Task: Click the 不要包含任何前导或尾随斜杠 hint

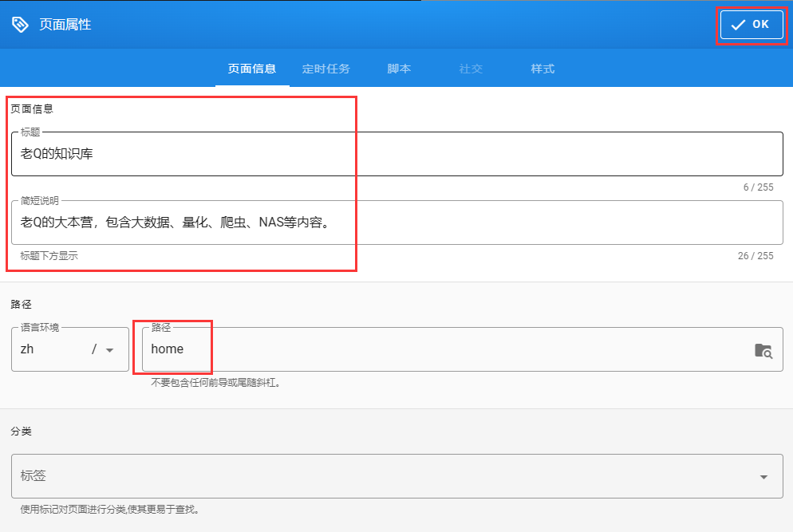Action: (215, 383)
